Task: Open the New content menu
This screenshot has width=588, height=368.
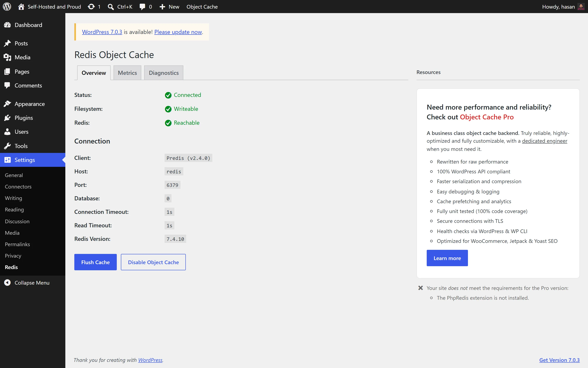Action: 169,7
